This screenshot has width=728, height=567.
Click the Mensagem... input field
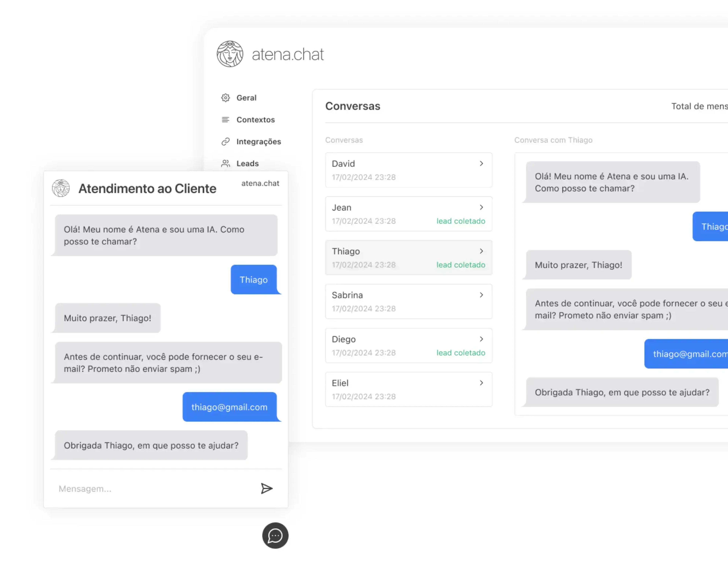[x=153, y=489]
